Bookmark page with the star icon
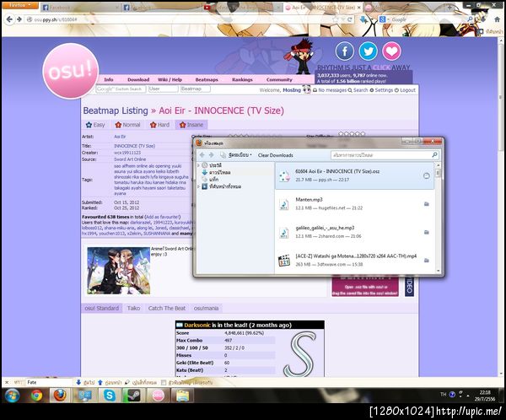The image size is (506, 420). point(336,19)
